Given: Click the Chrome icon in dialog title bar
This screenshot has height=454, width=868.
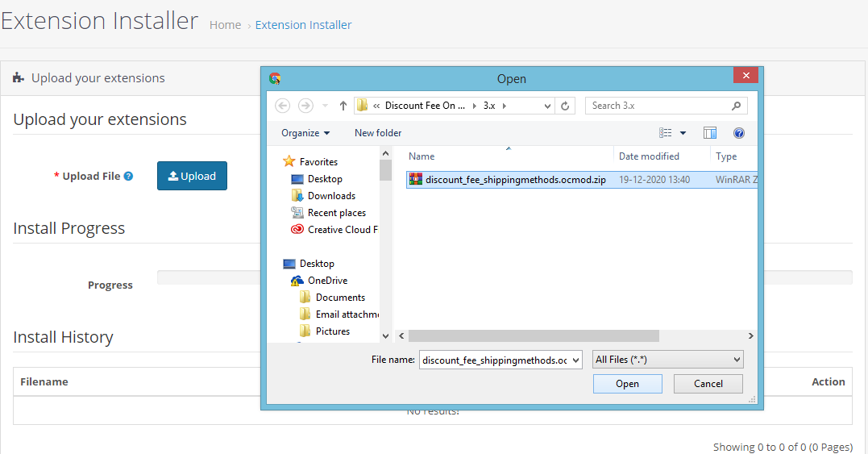Looking at the screenshot, I should [275, 78].
